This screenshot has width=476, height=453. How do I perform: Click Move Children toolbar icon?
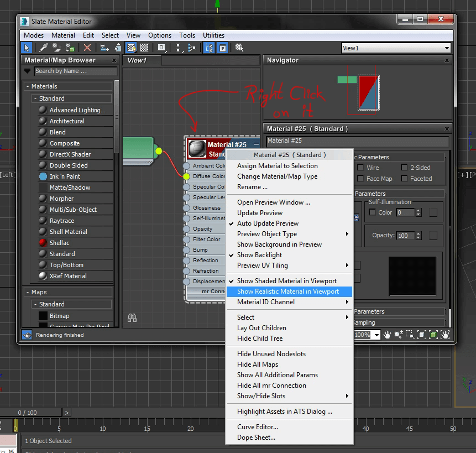104,48
